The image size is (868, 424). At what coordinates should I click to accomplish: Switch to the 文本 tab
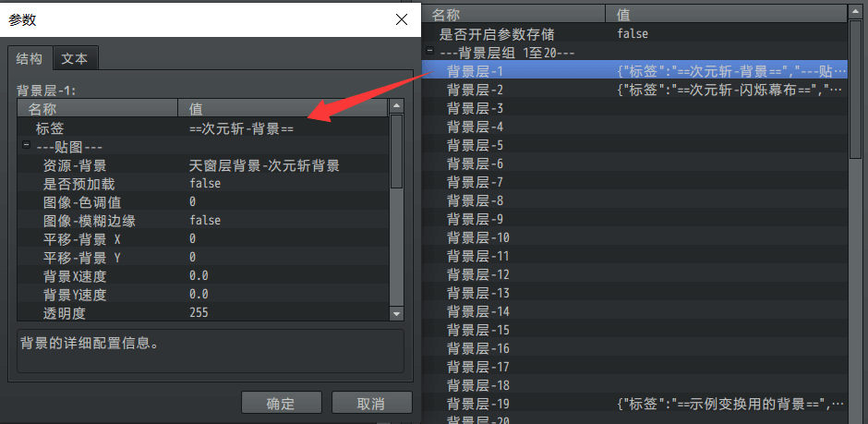[75, 59]
